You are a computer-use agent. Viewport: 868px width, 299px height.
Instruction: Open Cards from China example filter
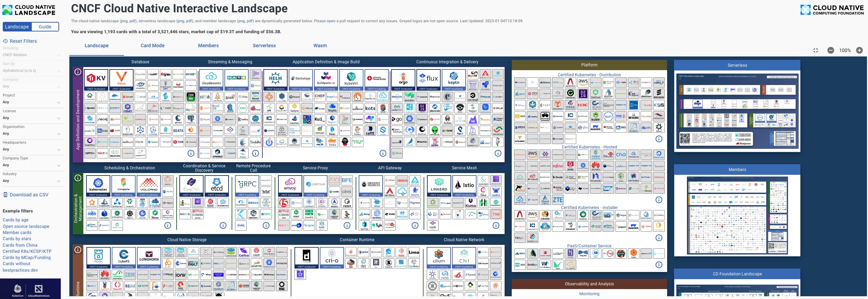pos(20,245)
